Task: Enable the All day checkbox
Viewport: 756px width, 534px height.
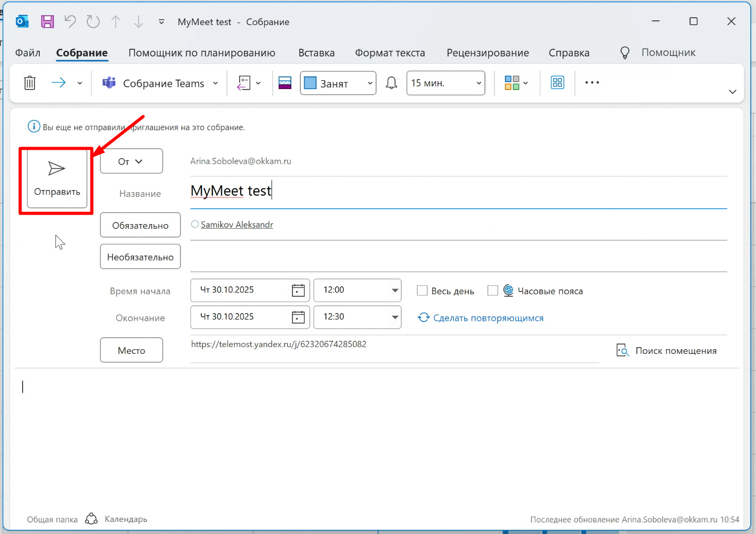Action: coord(422,291)
